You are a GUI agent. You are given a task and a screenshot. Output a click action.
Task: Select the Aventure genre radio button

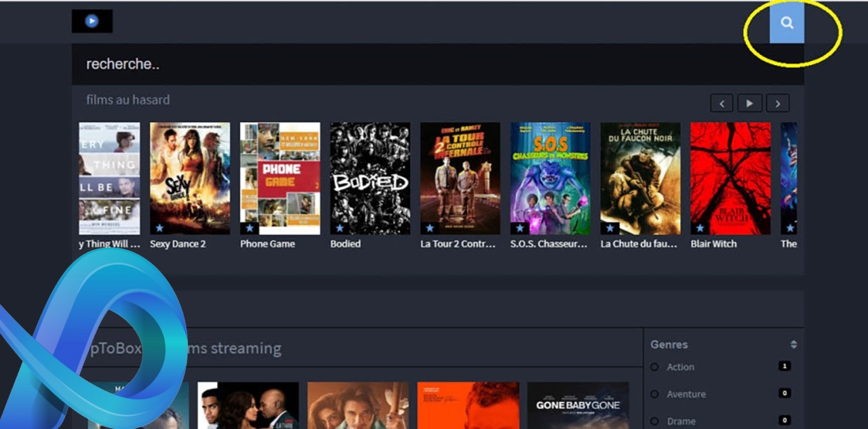(x=654, y=394)
